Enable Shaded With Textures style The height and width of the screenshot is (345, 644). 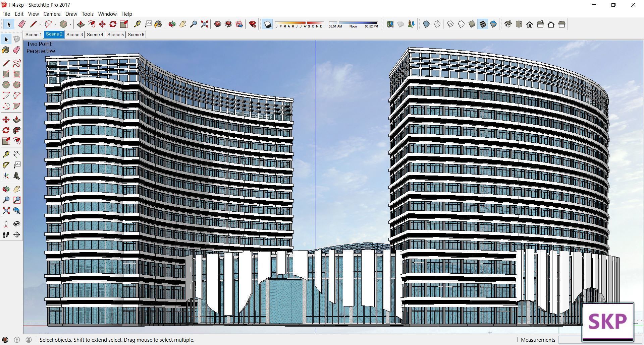click(x=483, y=24)
